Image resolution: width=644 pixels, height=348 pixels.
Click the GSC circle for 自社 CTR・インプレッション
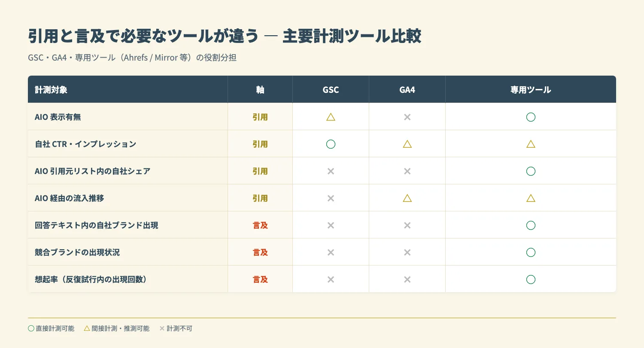[331, 144]
